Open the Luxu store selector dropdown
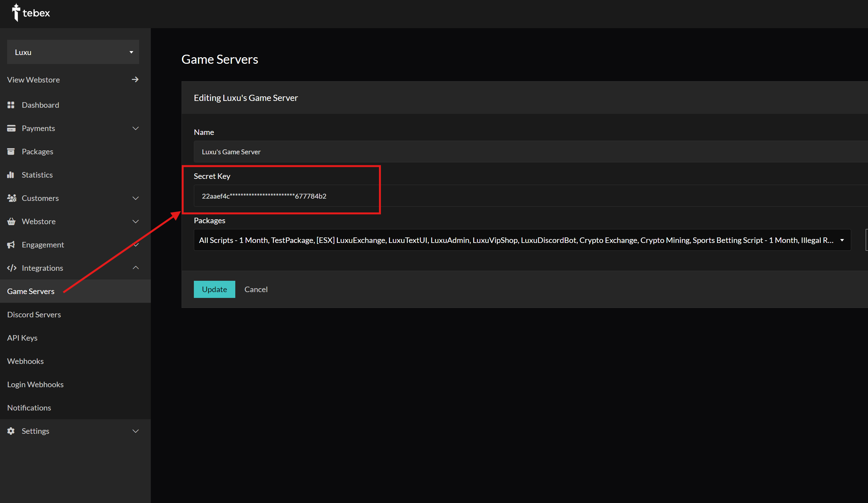 coord(73,52)
